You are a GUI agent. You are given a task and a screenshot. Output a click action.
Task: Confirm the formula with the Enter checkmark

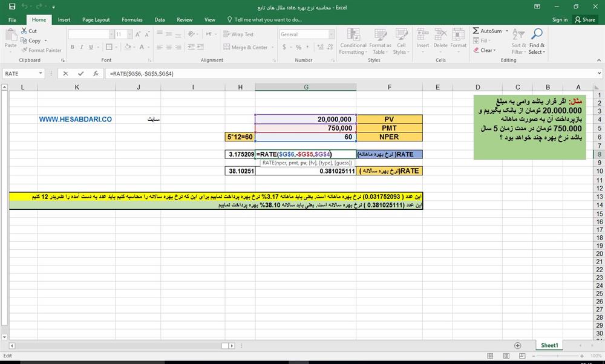tap(80, 74)
